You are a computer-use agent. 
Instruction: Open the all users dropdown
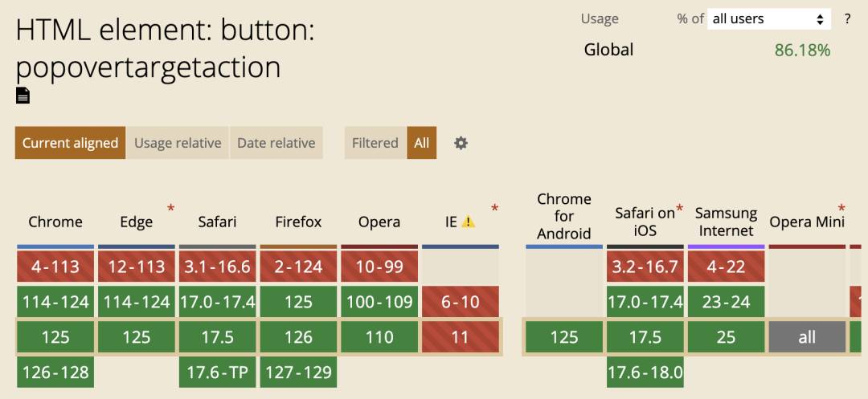768,19
